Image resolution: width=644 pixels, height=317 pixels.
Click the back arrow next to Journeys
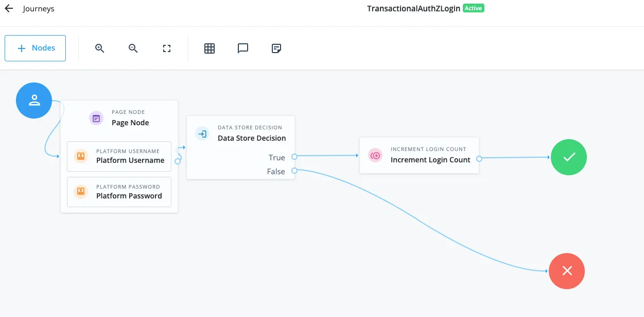[9, 9]
